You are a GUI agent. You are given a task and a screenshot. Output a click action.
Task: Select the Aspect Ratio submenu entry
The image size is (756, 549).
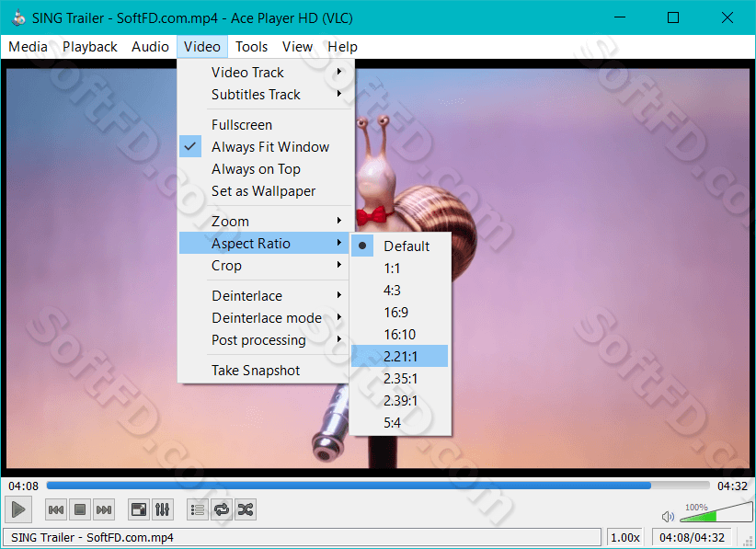pos(264,244)
